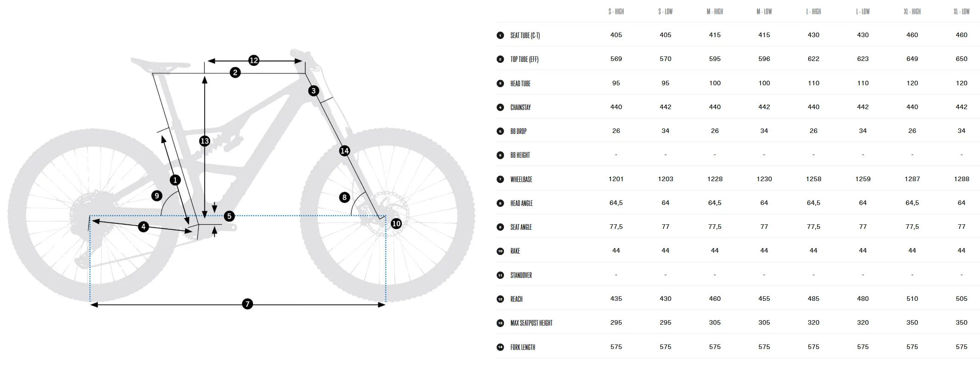The height and width of the screenshot is (366, 980).
Task: Click the number 3 head tube marker
Action: click(314, 91)
